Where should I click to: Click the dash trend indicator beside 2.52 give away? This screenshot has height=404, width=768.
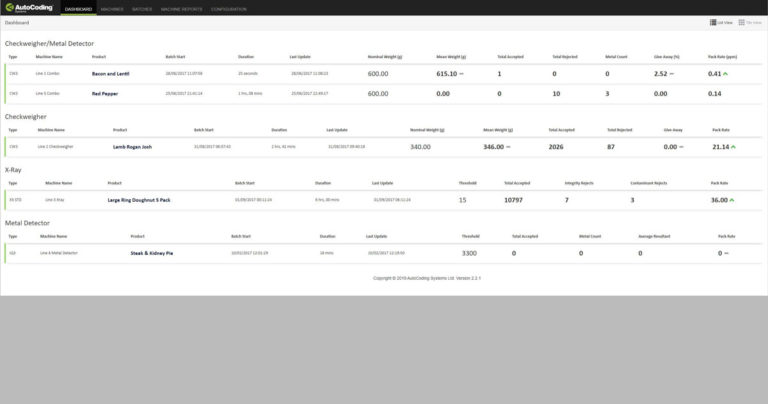point(671,74)
